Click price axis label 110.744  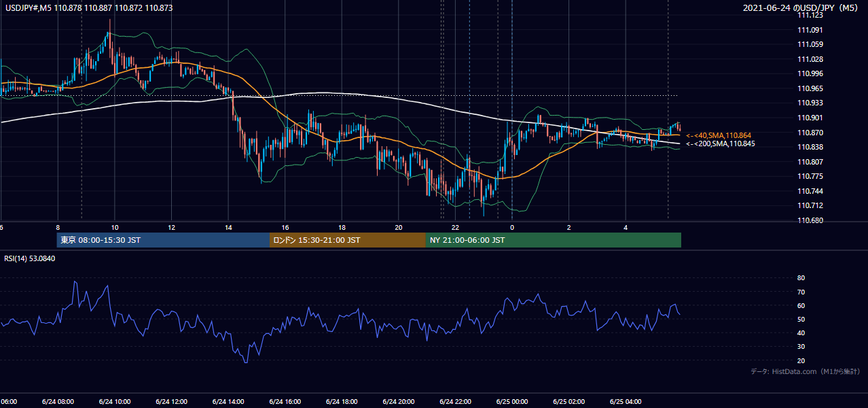[x=810, y=191]
